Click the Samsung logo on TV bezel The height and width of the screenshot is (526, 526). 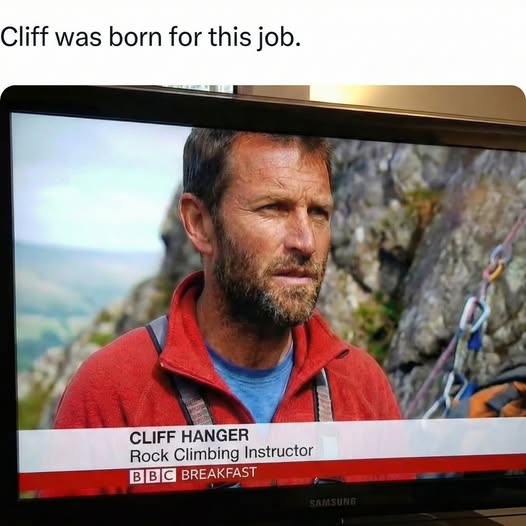tap(333, 502)
